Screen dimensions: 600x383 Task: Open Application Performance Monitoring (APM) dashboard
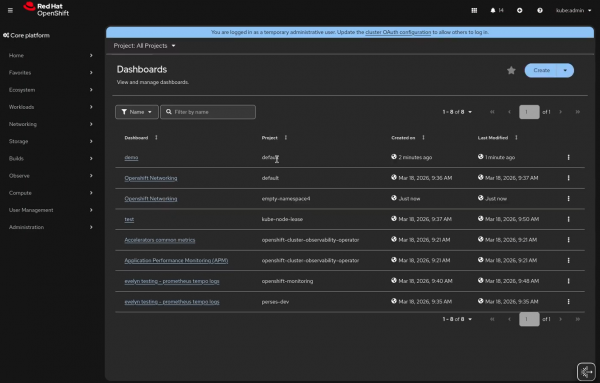tap(176, 261)
